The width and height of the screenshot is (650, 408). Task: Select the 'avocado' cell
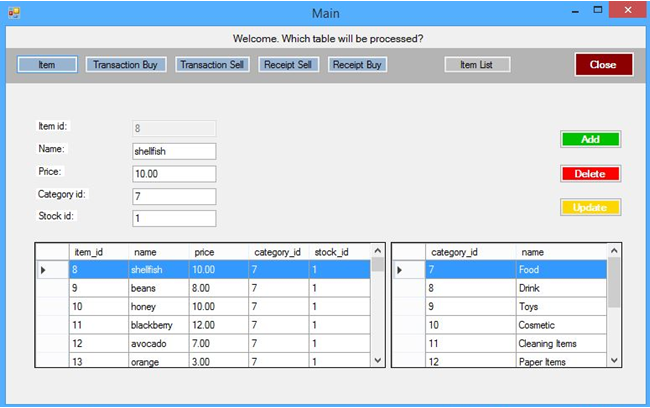tap(159, 344)
